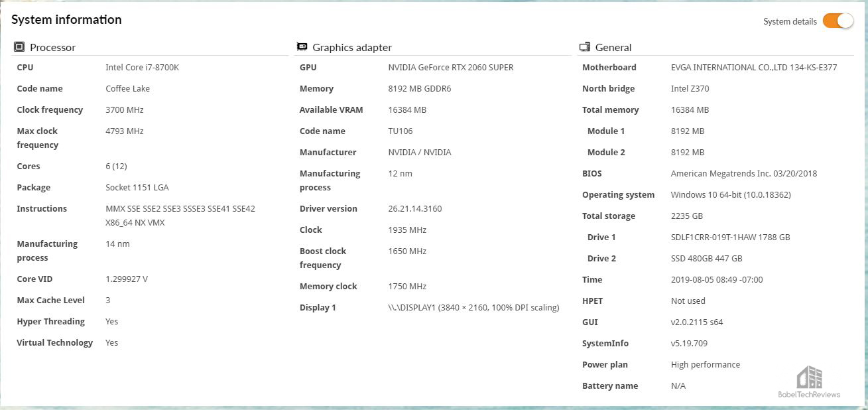Select 'NVIDIA GeForce RTX 2060 SUPER' value
868x410 pixels.
point(451,67)
